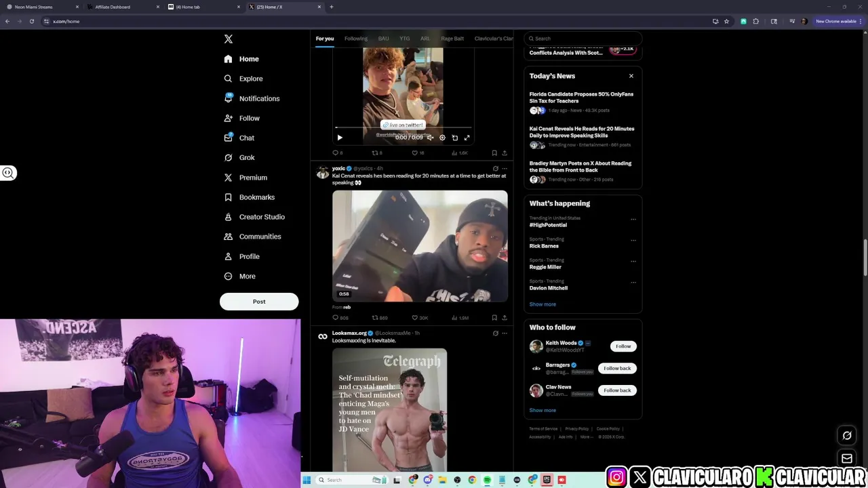
Task: Bookmark the top video post
Action: 494,153
